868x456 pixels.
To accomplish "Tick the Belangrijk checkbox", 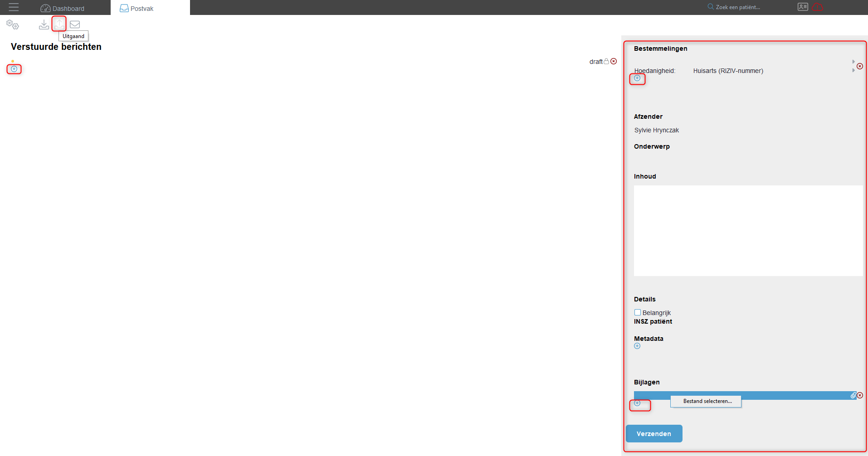I will (x=638, y=312).
